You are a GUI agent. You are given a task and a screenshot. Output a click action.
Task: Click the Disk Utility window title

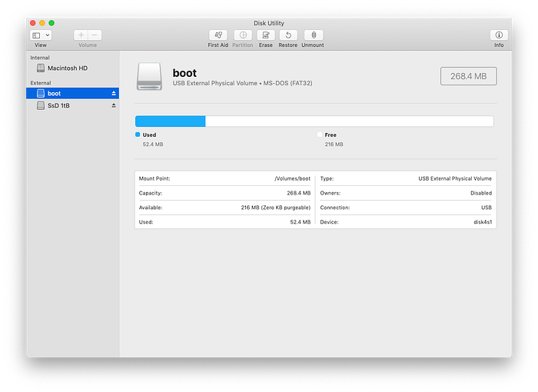(269, 23)
